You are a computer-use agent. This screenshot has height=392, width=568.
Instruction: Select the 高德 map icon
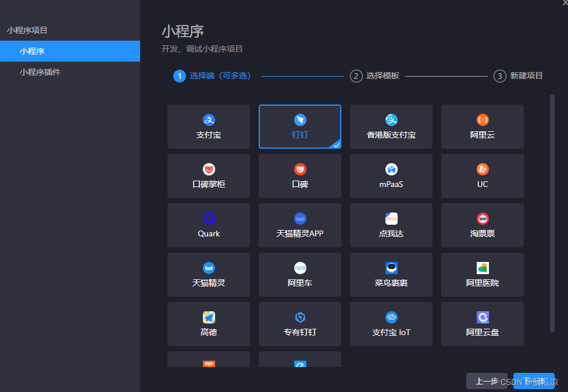click(209, 318)
